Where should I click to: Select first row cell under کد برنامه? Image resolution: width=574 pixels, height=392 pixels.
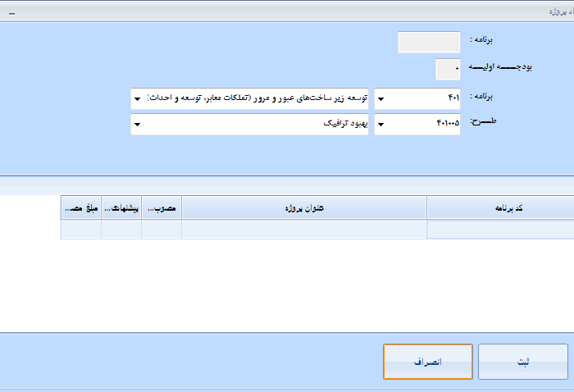click(500, 230)
